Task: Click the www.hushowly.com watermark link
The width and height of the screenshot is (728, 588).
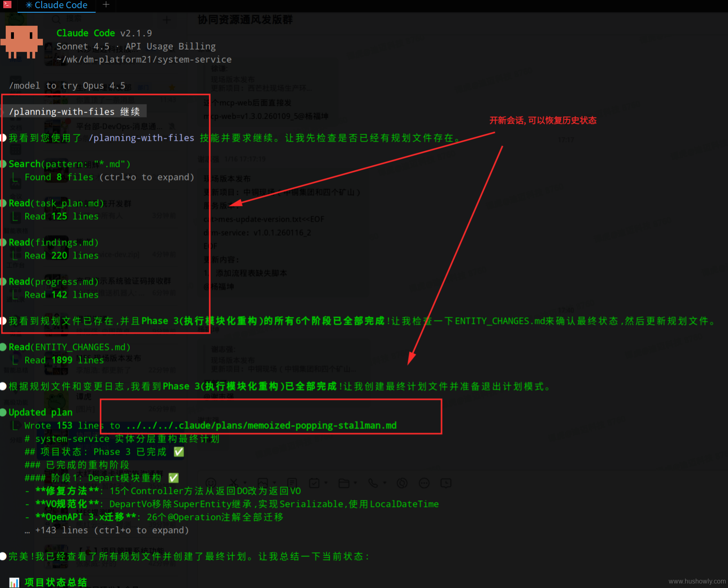Action: pyautogui.click(x=697, y=581)
